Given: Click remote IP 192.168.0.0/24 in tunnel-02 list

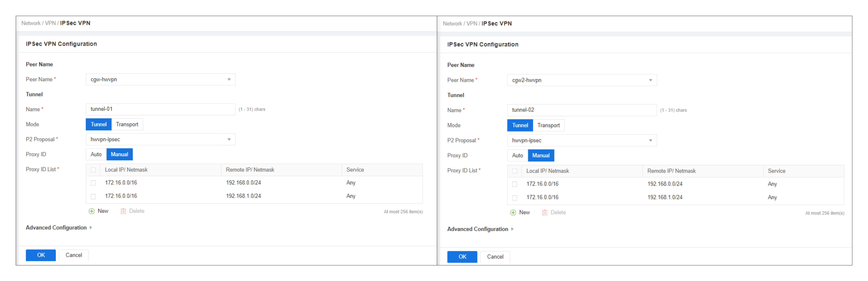Looking at the screenshot, I should [x=665, y=184].
